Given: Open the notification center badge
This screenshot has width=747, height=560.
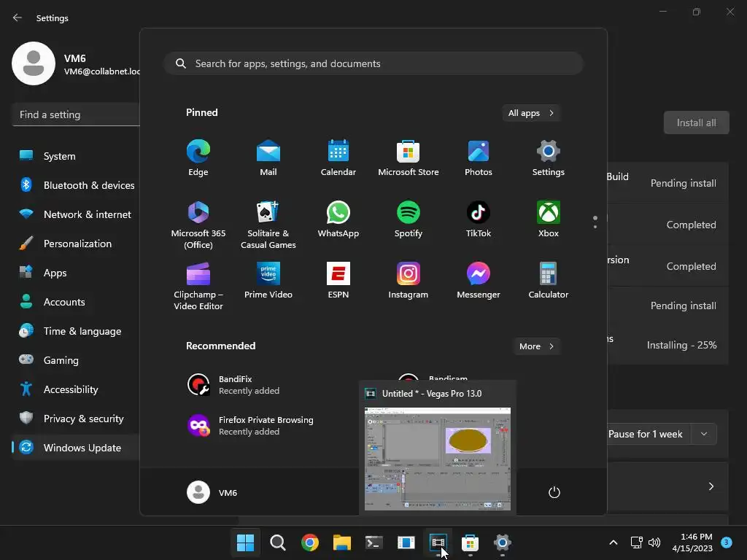Looking at the screenshot, I should tap(727, 542).
